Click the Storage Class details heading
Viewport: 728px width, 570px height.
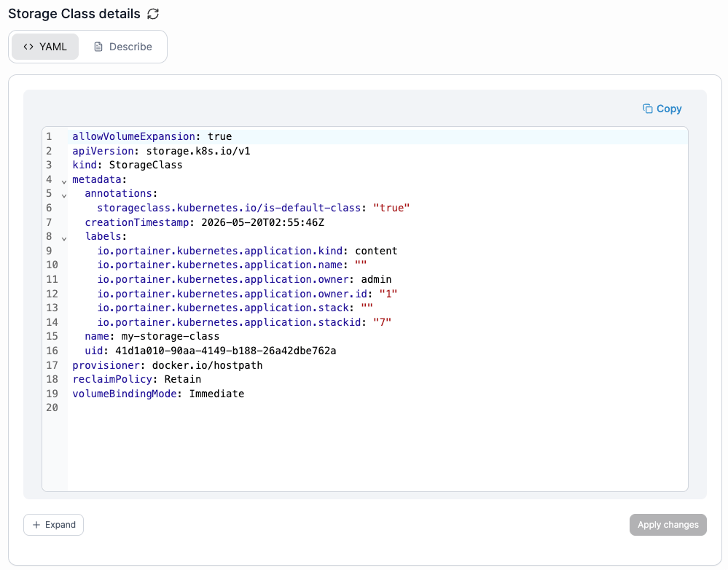click(x=74, y=14)
